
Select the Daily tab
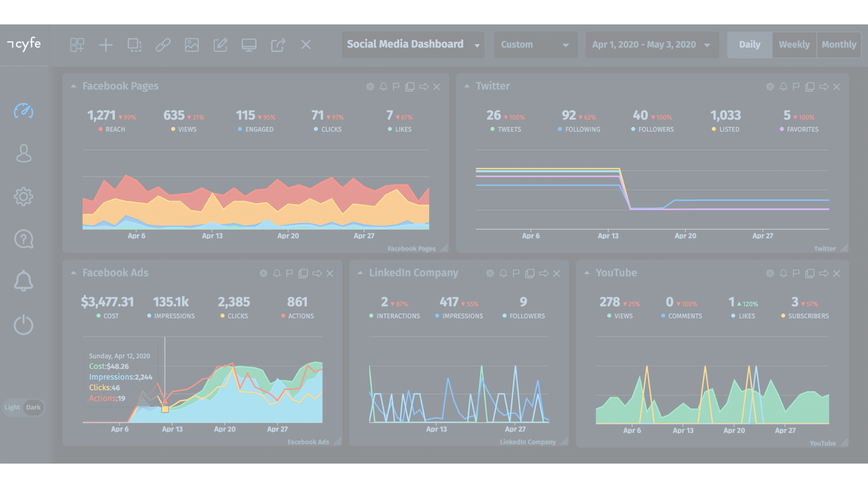(750, 45)
